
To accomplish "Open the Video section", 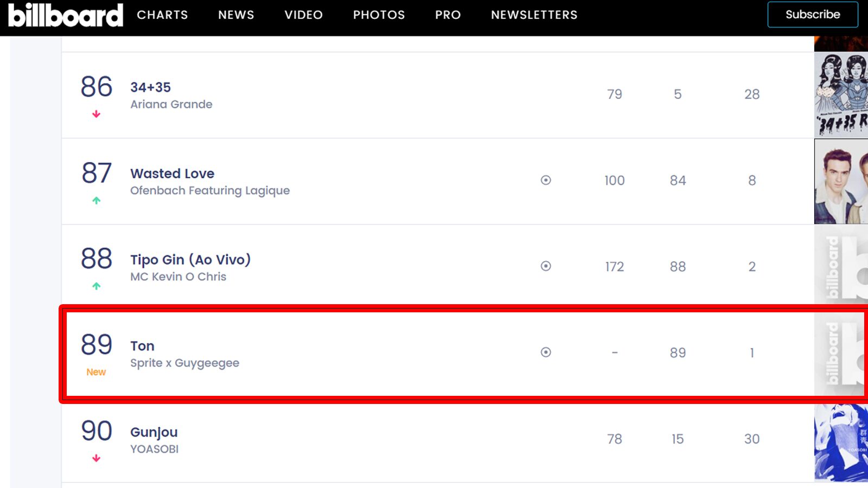I will tap(303, 15).
